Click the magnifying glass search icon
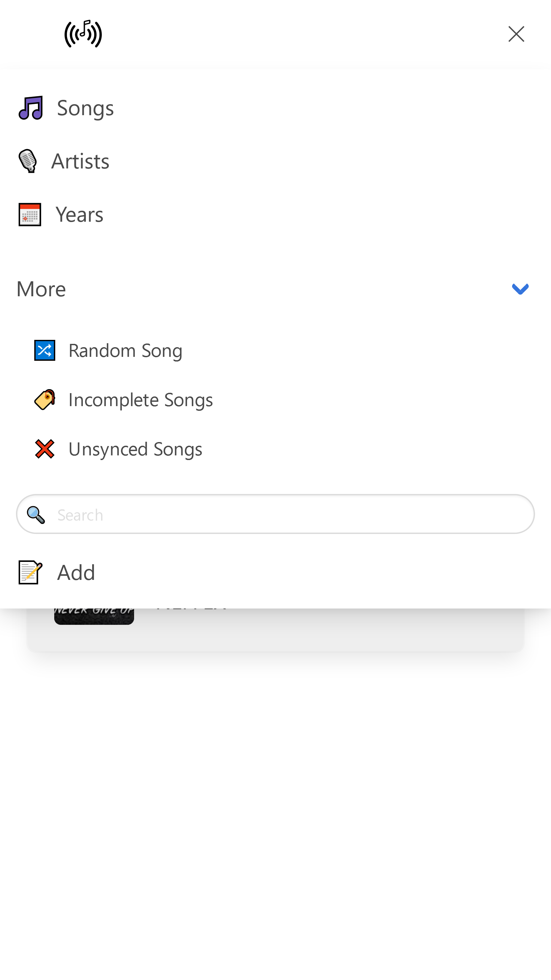Screen dimensions: 551x980 click(x=36, y=515)
